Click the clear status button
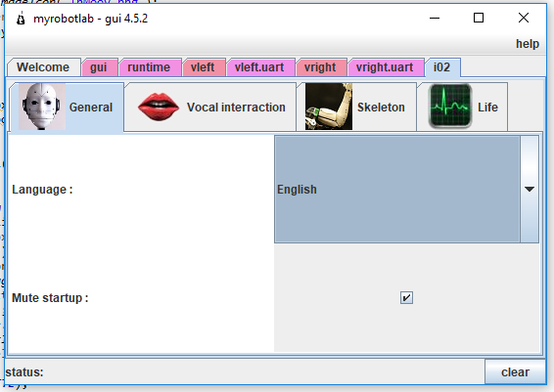 tap(515, 371)
